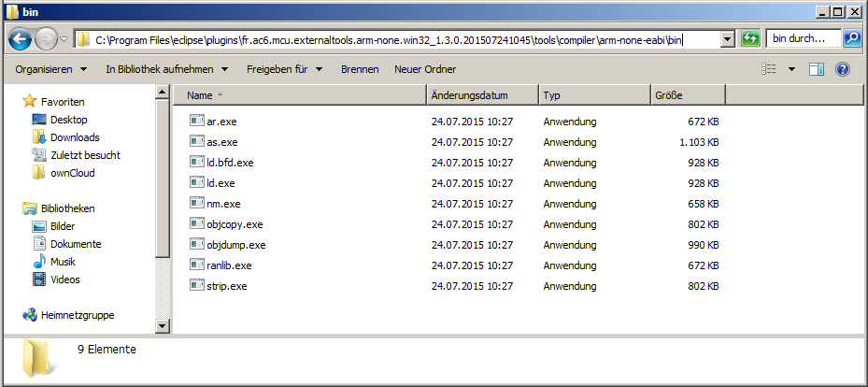Click the green refresh icon
The height and width of the screenshot is (387, 868).
point(749,38)
